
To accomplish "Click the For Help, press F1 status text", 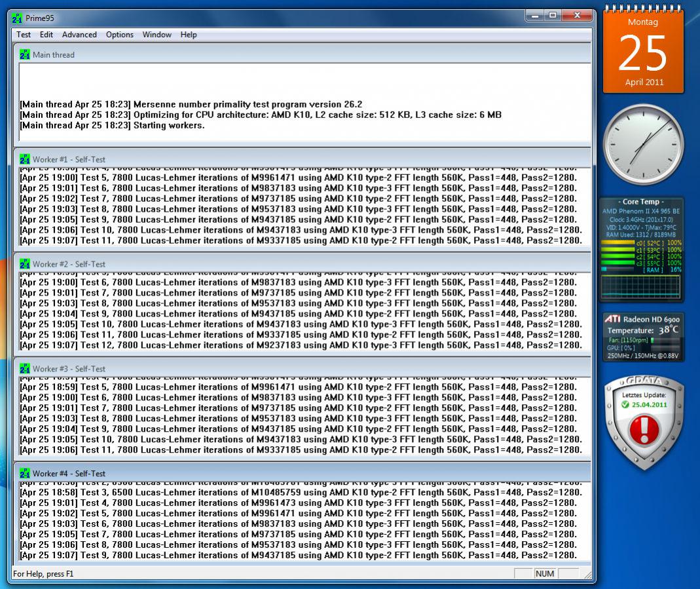I will pos(43,574).
